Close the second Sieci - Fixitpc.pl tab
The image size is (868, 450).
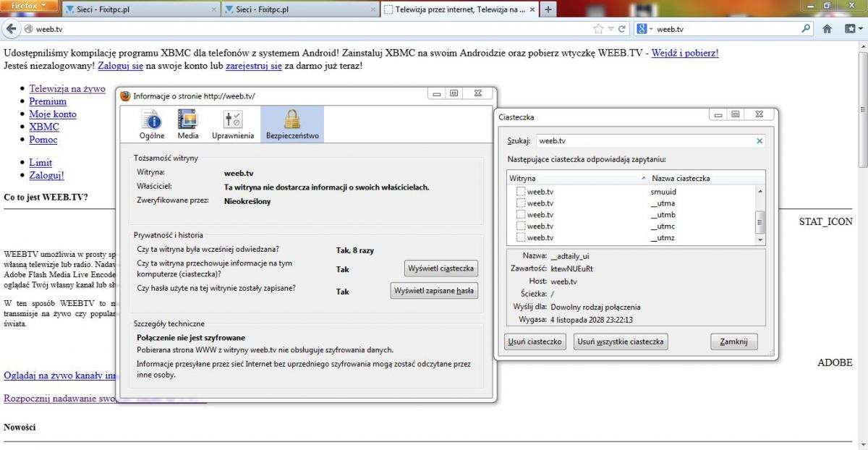click(x=373, y=10)
